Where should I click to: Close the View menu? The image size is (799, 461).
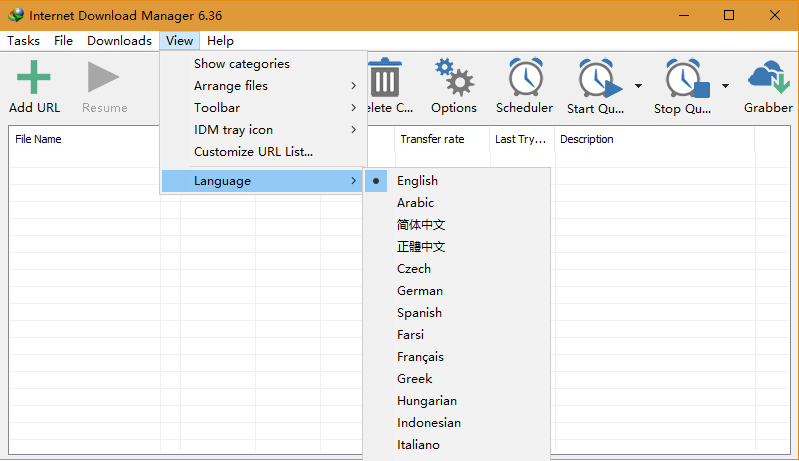[179, 41]
